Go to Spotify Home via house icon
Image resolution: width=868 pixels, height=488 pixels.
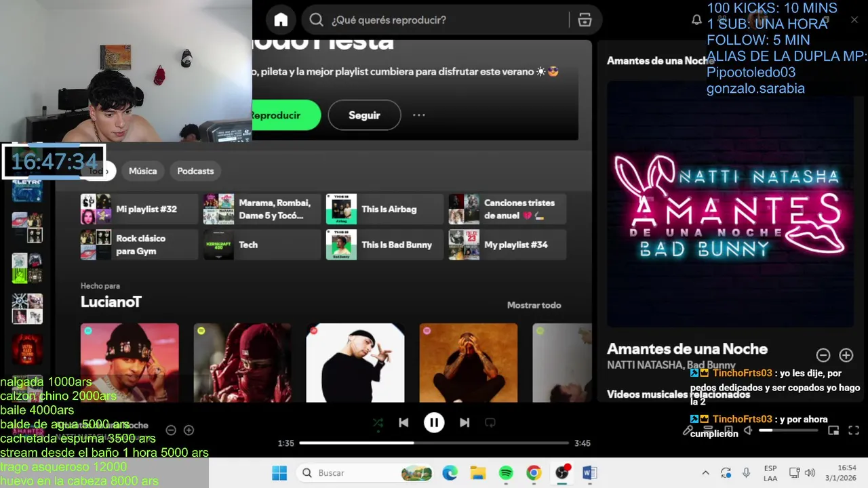[x=281, y=20]
